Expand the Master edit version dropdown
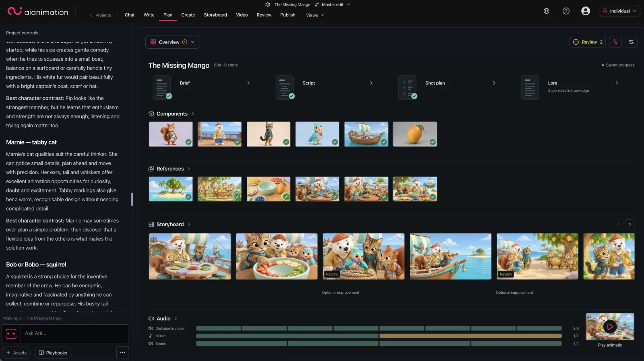 click(349, 4)
